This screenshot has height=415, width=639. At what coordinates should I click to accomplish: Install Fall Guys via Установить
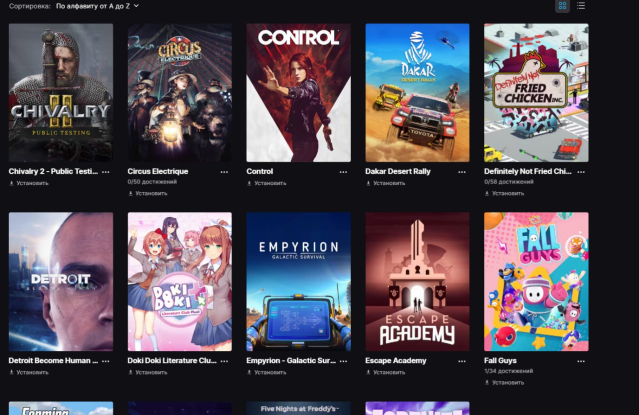(504, 383)
